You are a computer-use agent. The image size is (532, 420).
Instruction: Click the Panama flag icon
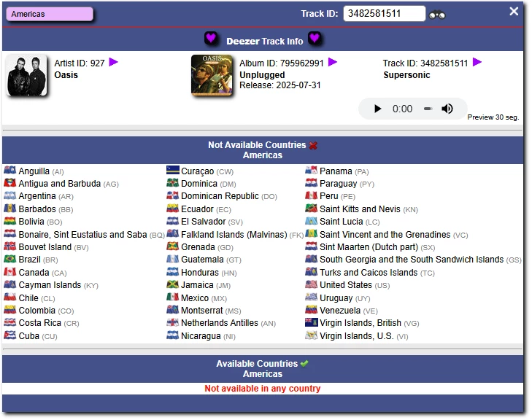(311, 170)
